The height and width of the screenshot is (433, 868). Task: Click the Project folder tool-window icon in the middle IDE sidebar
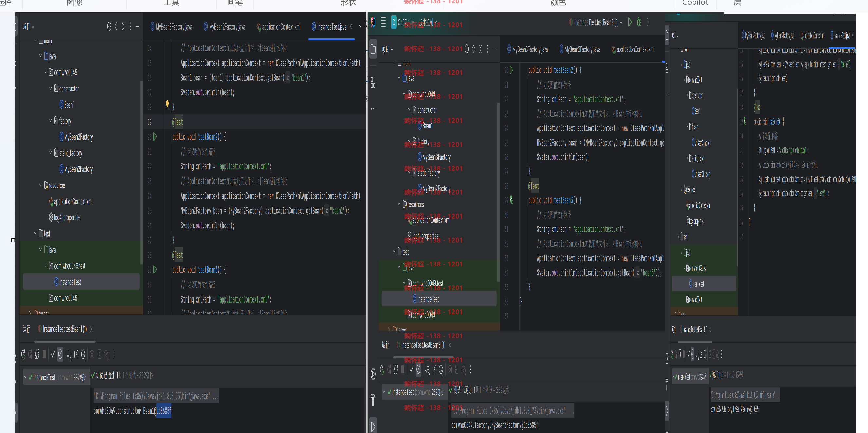click(373, 49)
